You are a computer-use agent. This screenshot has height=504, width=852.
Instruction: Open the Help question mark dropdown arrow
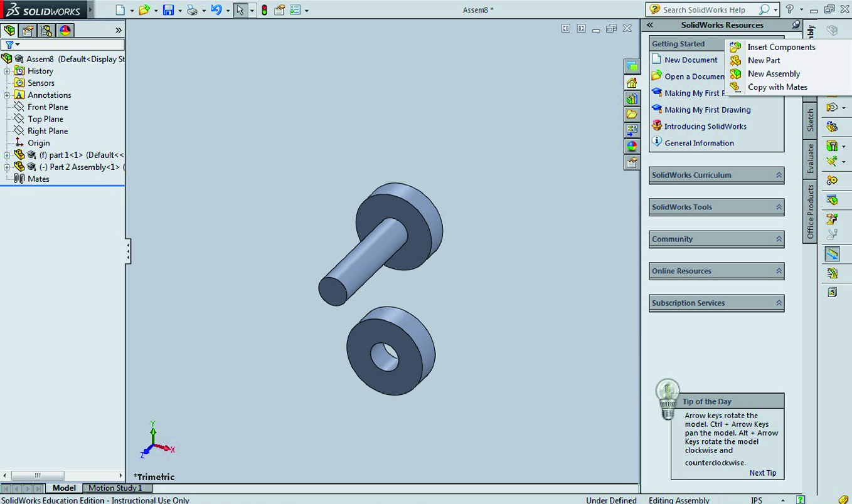coord(801,10)
